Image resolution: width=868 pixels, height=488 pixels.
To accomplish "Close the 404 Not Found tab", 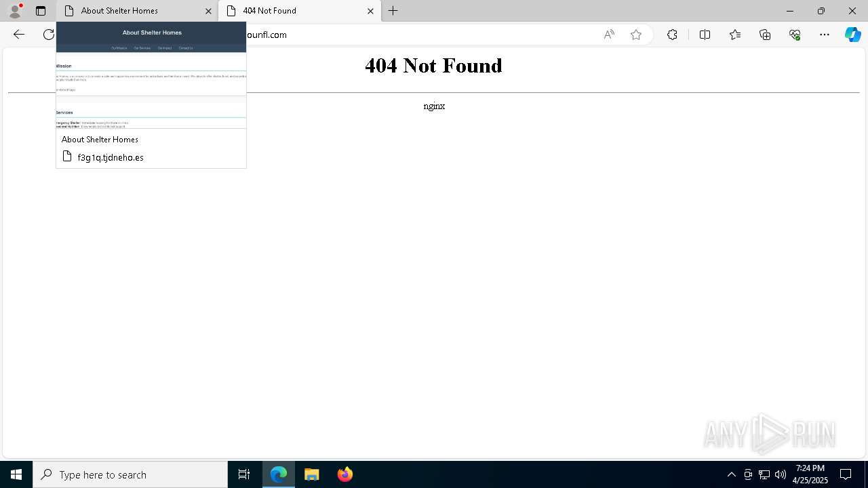I will pyautogui.click(x=370, y=11).
